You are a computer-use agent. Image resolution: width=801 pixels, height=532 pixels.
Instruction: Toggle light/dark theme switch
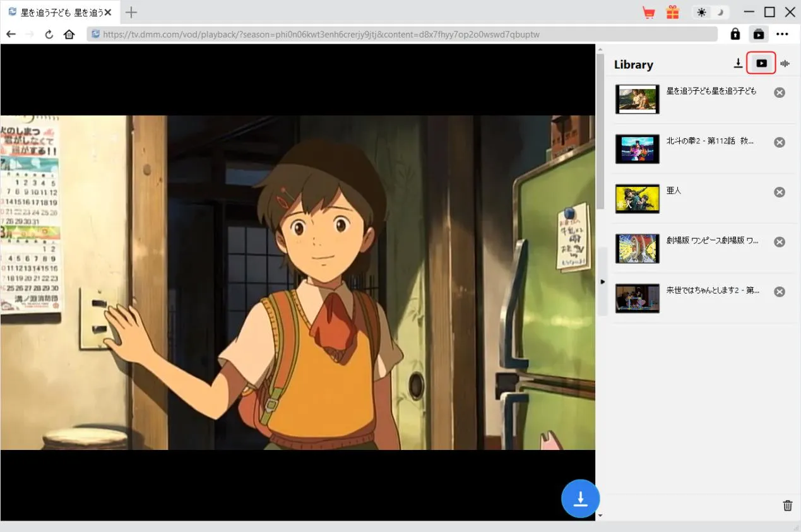pos(710,13)
